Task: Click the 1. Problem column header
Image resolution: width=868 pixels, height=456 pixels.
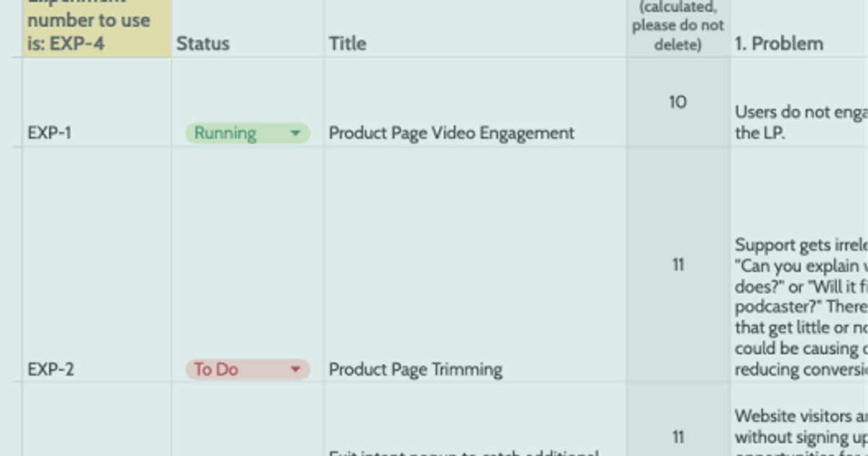Action: coord(778,44)
